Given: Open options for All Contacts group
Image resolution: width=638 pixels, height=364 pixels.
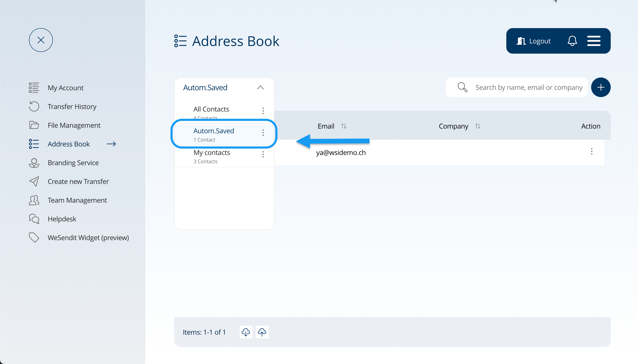Looking at the screenshot, I should click(263, 111).
